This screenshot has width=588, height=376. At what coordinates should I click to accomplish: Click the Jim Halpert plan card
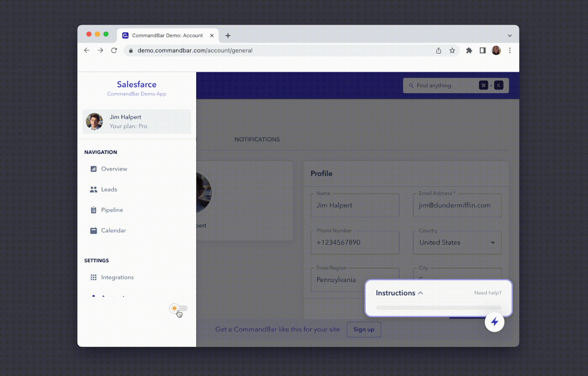pyautogui.click(x=137, y=122)
